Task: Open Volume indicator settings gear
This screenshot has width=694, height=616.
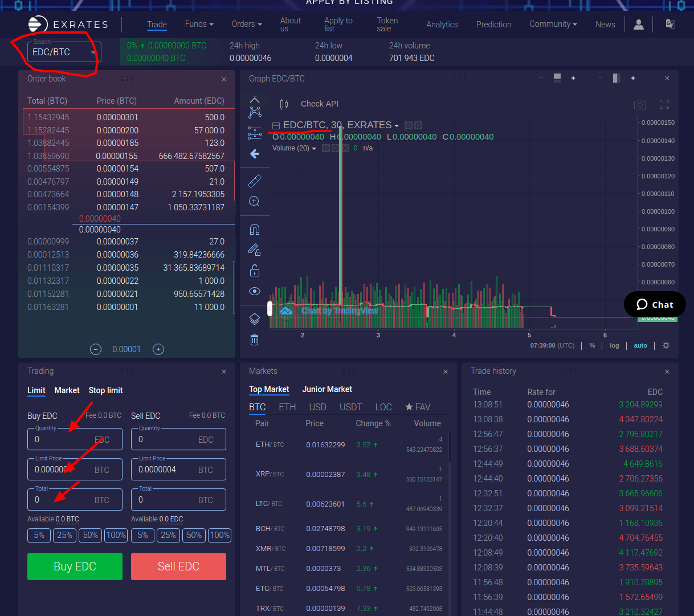Action: click(x=336, y=148)
